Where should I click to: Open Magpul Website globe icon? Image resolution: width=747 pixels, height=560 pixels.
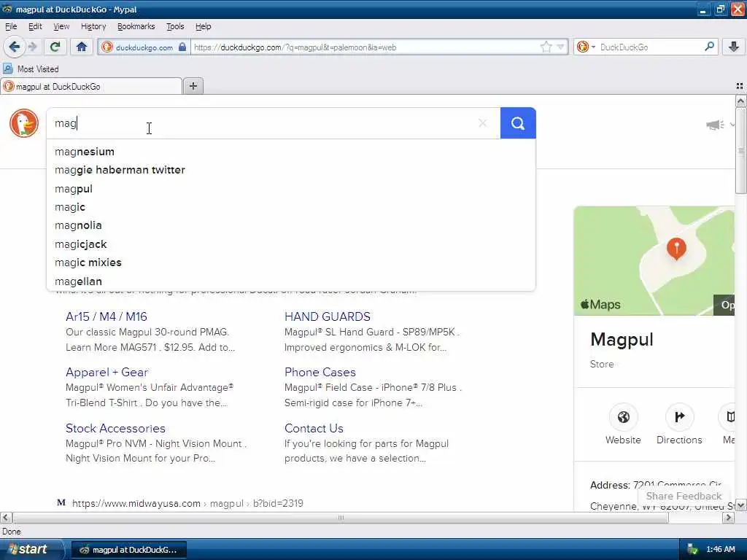[x=623, y=417]
